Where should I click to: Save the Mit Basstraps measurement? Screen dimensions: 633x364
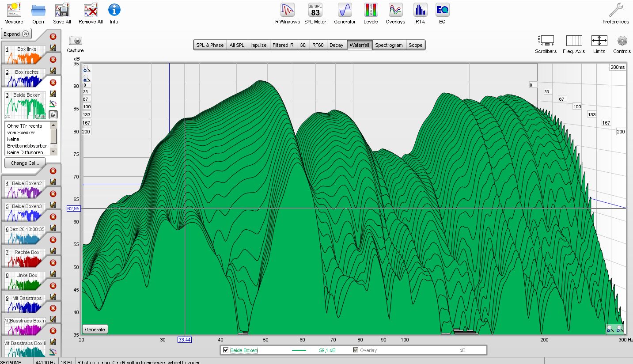click(x=53, y=297)
